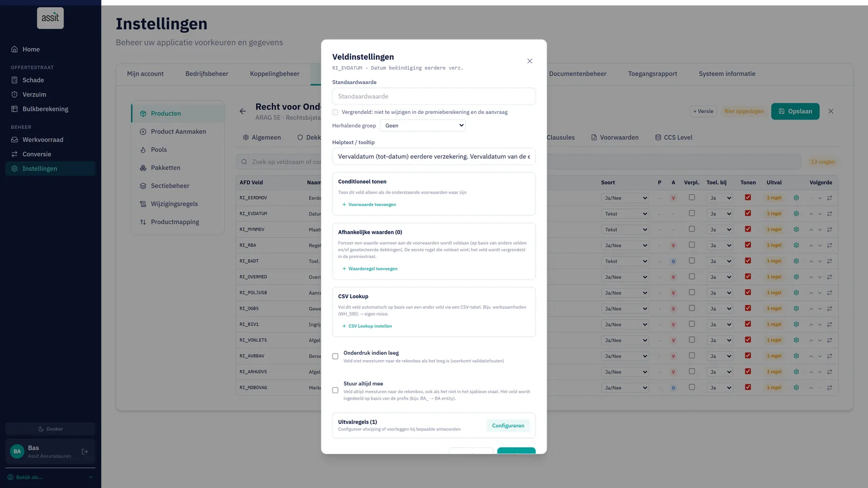Toggle Stuur altijd mee checkbox

tap(335, 390)
